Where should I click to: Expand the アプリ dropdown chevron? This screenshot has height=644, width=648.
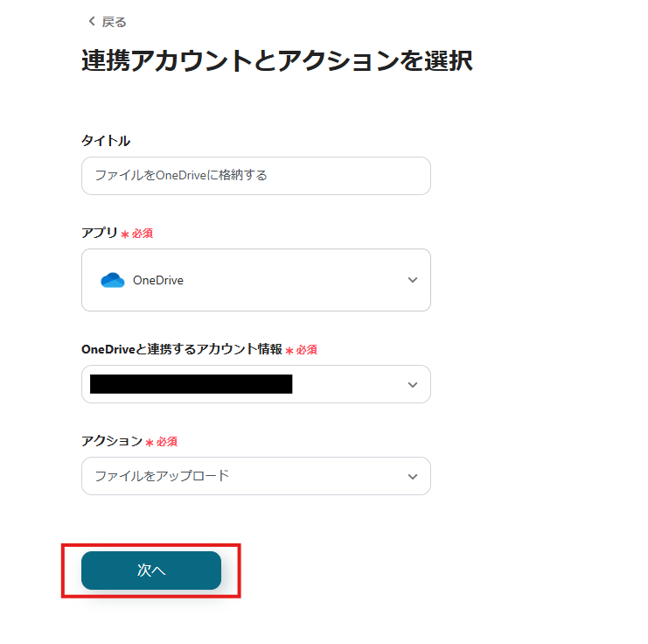pos(413,280)
